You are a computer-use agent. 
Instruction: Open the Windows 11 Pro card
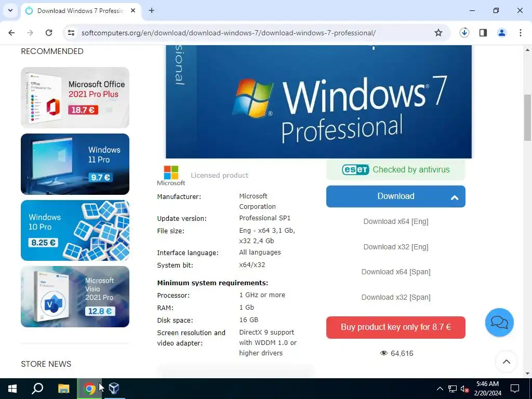(75, 164)
